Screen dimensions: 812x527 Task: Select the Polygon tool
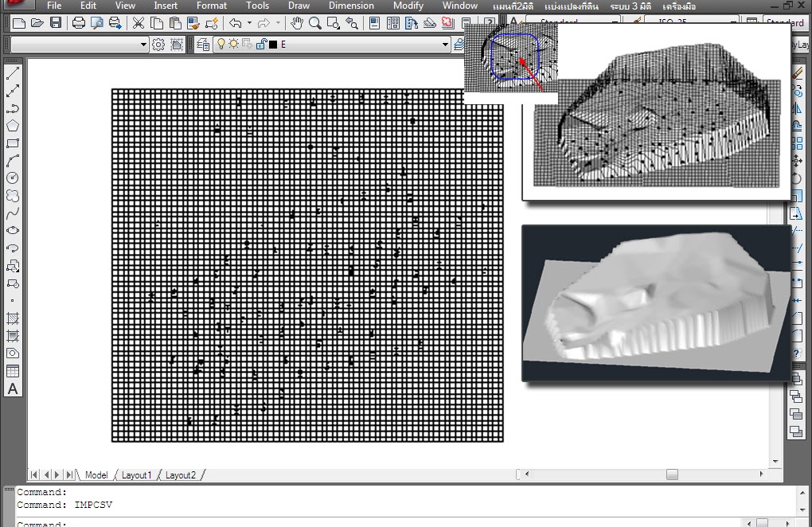pos(13,126)
